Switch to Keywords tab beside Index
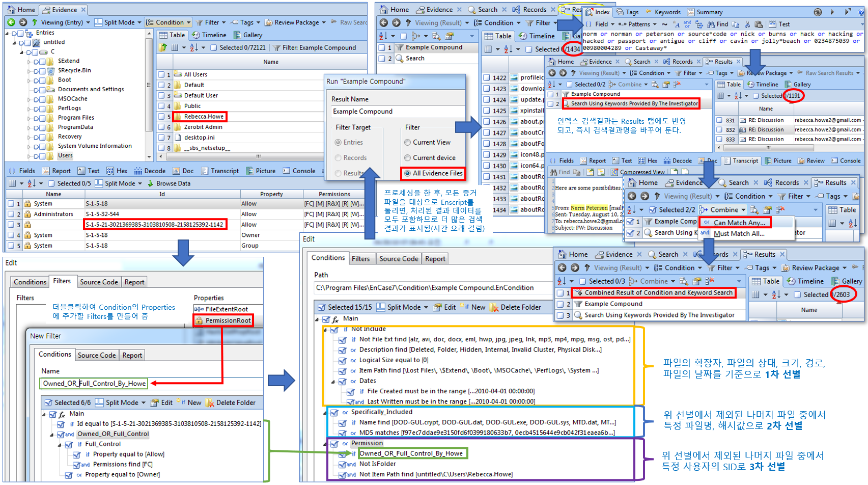 coord(663,12)
